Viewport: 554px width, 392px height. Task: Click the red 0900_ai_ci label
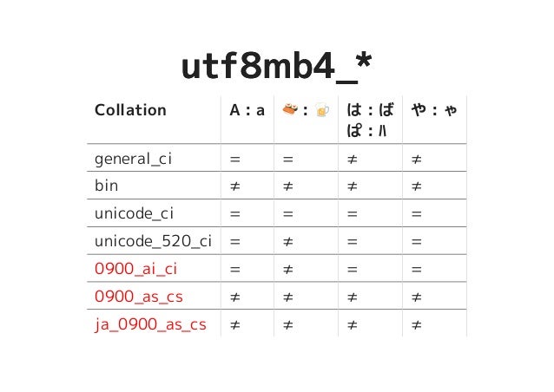point(135,269)
